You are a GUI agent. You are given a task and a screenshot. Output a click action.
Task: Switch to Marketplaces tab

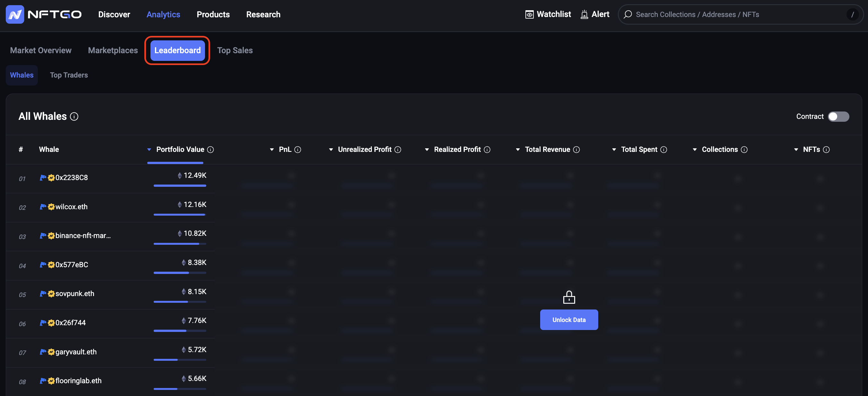[113, 51]
